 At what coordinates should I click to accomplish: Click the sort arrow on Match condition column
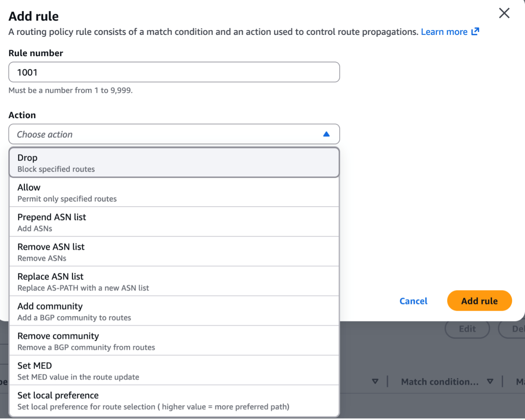click(x=490, y=381)
